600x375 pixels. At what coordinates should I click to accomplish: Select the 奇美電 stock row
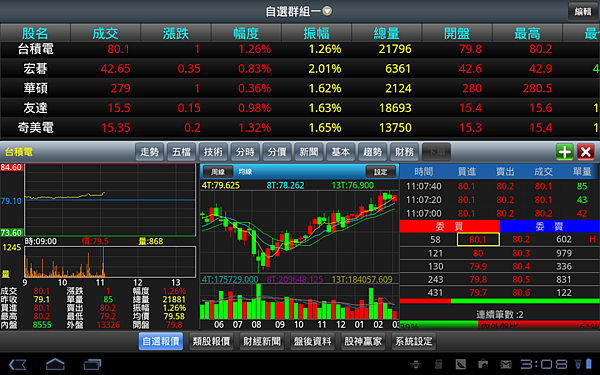[x=300, y=127]
